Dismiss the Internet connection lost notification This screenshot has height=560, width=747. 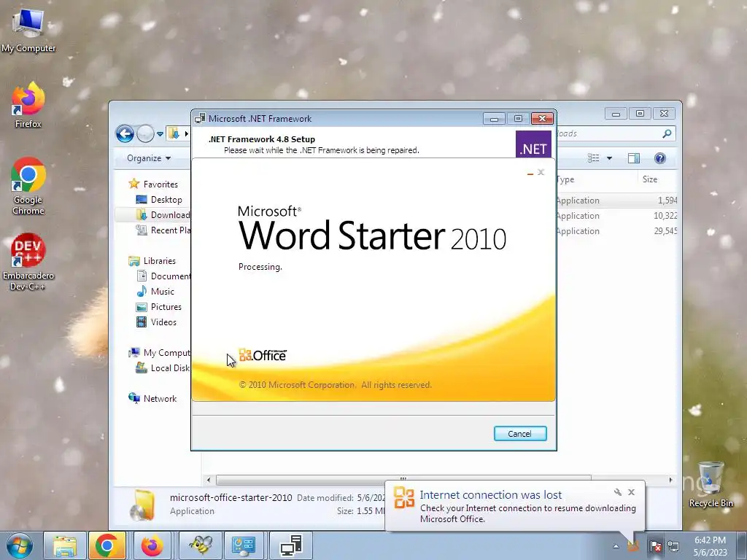point(631,492)
